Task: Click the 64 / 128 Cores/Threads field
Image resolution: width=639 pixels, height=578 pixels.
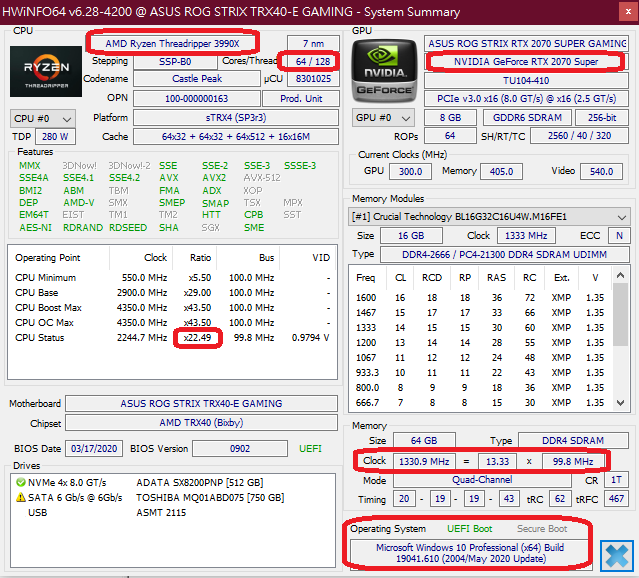Action: coord(313,62)
